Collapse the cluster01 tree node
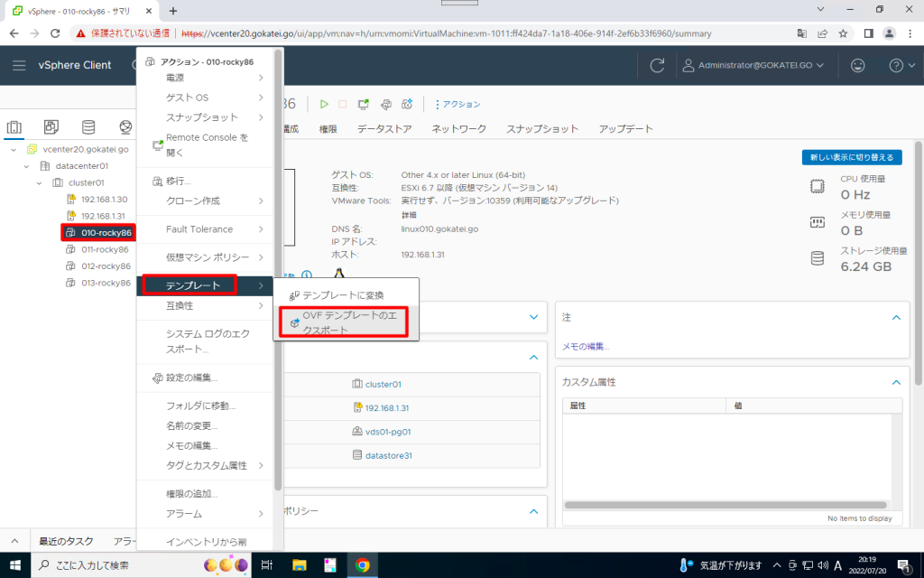Image resolution: width=924 pixels, height=578 pixels. 40,182
